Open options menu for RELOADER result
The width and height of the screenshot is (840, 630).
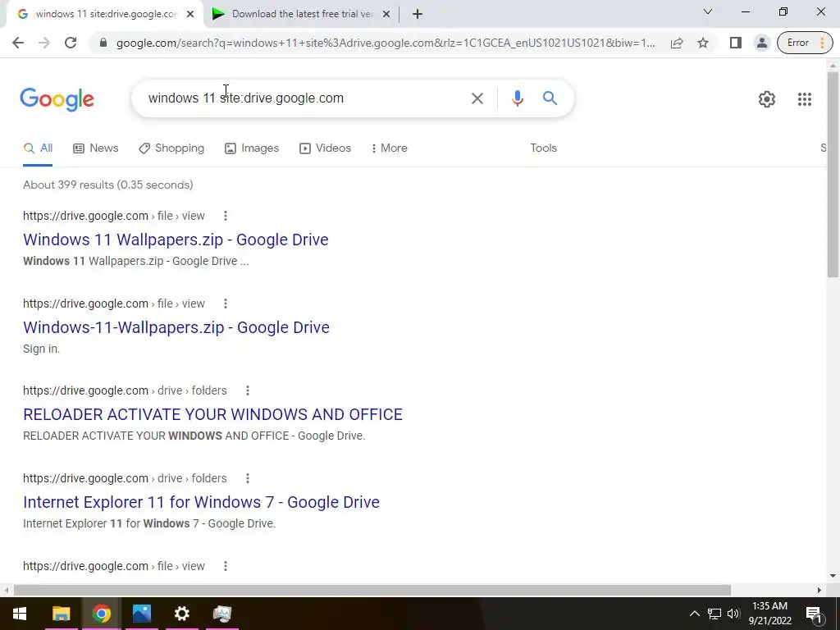pos(248,390)
